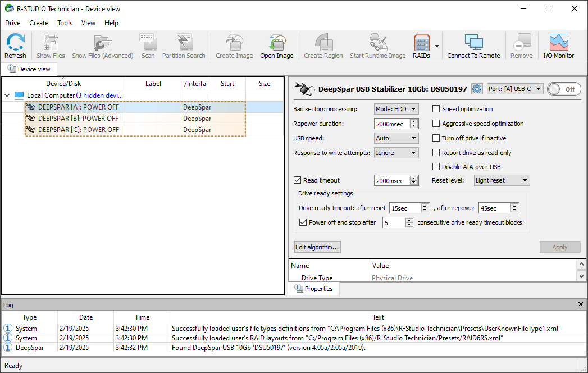Screen dimensions: 588x373
Task: Launch Partition Search tool
Action: tap(184, 46)
